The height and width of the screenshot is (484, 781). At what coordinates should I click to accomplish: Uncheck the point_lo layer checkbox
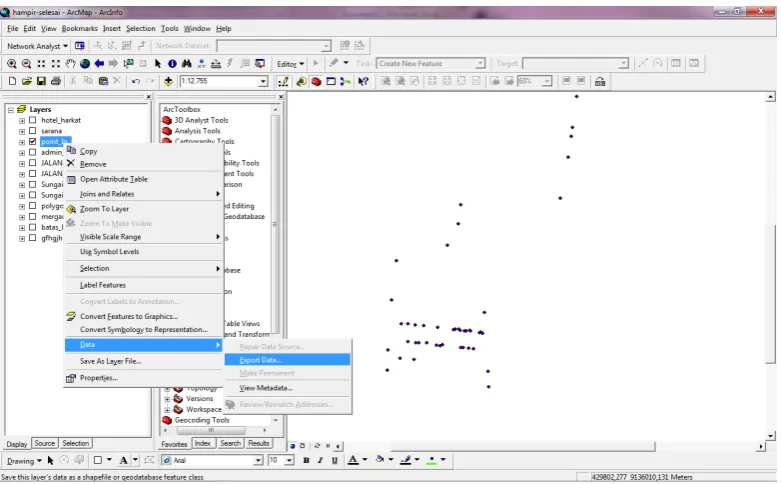click(33, 141)
